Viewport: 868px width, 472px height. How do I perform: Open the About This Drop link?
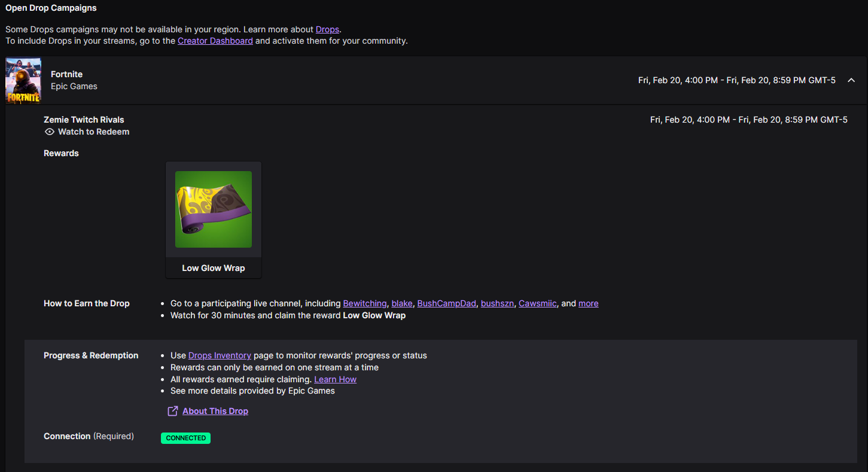click(215, 411)
